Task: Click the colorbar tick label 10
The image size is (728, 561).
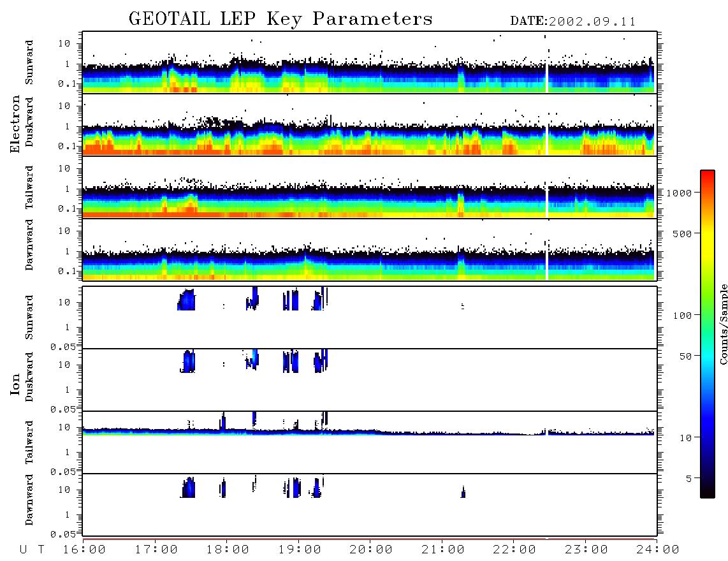Action: pos(685,438)
